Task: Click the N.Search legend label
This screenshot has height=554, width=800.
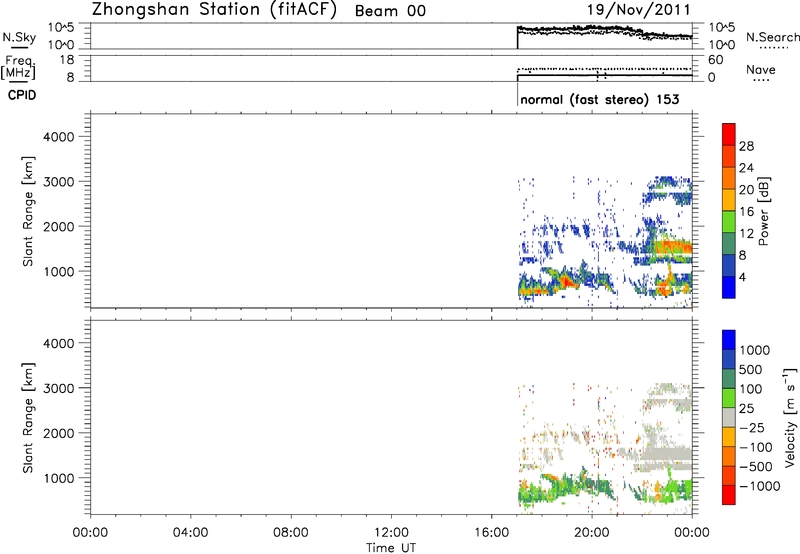Action: tap(773, 37)
